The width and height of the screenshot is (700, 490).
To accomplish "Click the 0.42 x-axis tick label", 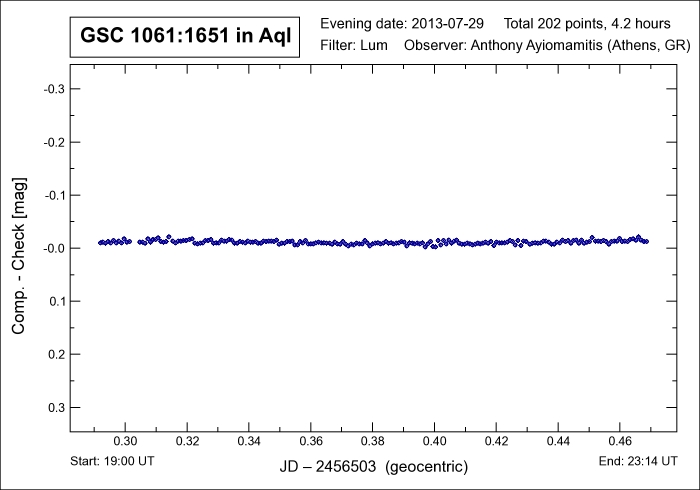I will 496,440.
